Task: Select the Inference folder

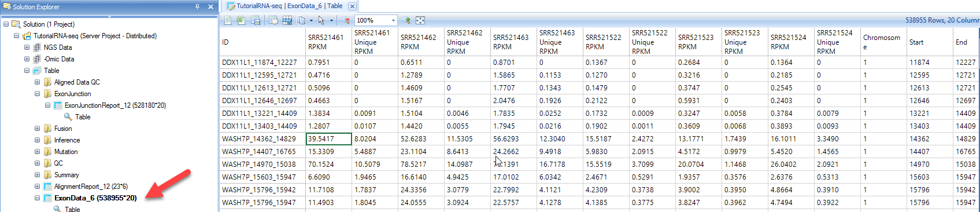Action: click(67, 140)
